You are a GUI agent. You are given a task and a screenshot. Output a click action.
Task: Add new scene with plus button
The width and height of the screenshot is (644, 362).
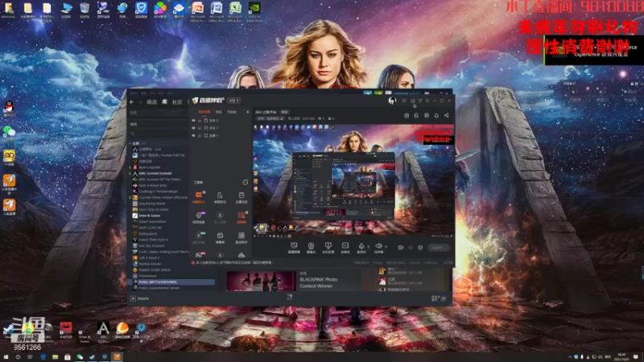tap(248, 112)
